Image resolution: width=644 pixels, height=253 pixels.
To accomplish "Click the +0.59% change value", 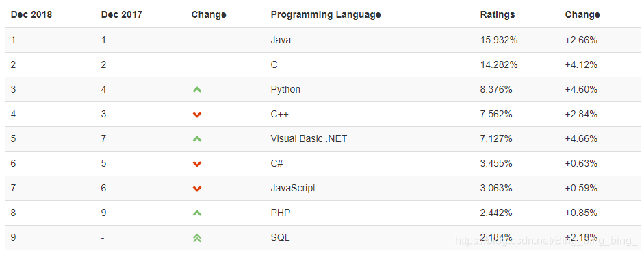I will 581,188.
